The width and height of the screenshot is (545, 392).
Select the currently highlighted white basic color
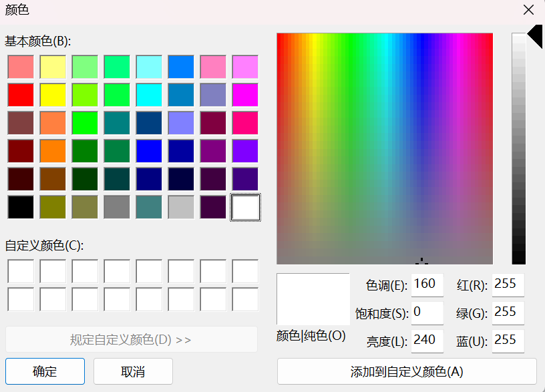(x=245, y=208)
